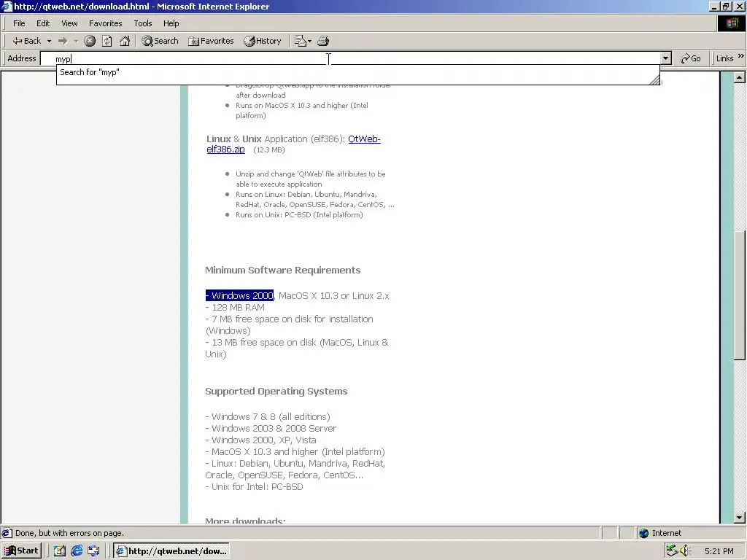The image size is (747, 560).
Task: Click the IE page icon in title bar
Action: pos(7,6)
